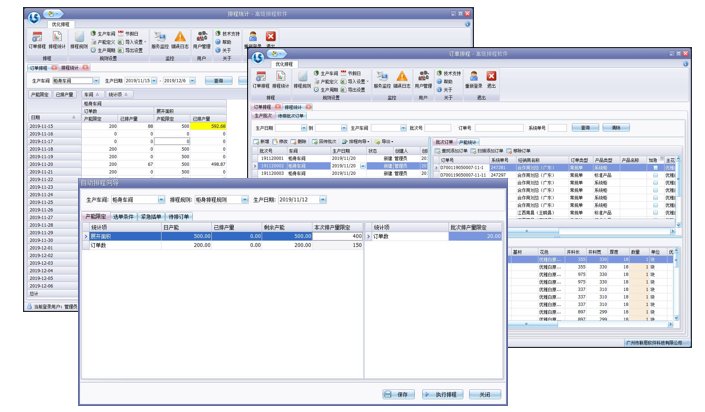This screenshot has width=705, height=412.
Task: Click the 错误日志 warning triangle icon in front window
Action: tap(402, 75)
